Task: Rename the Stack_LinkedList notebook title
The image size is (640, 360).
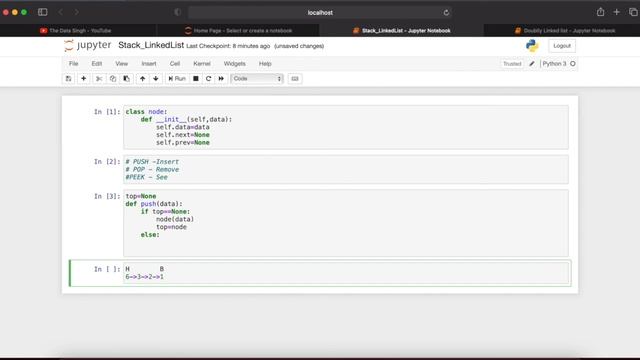Action: tap(151, 45)
